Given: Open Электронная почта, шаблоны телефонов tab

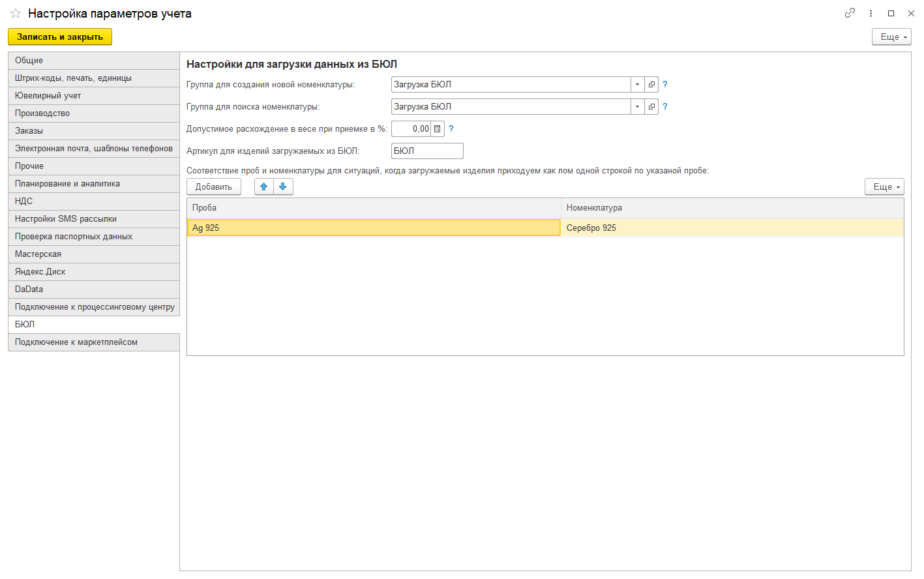Looking at the screenshot, I should pyautogui.click(x=94, y=149).
